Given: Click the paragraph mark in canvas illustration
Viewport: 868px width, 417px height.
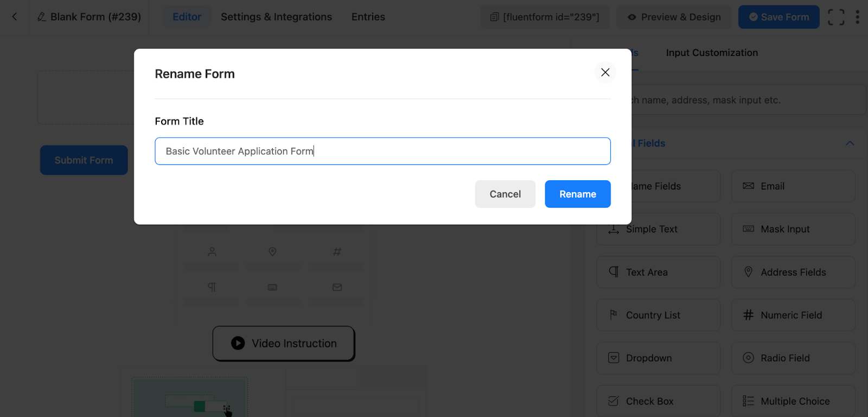Looking at the screenshot, I should click(x=212, y=287).
